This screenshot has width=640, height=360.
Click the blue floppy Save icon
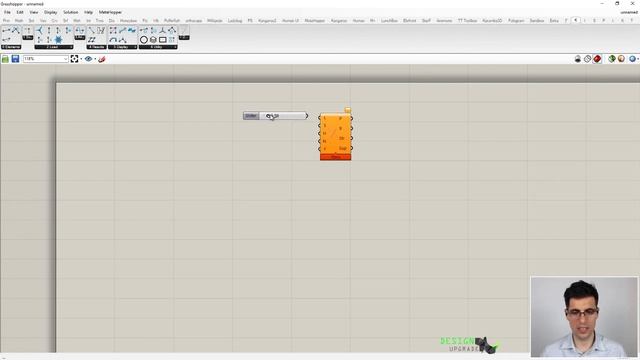click(15, 59)
